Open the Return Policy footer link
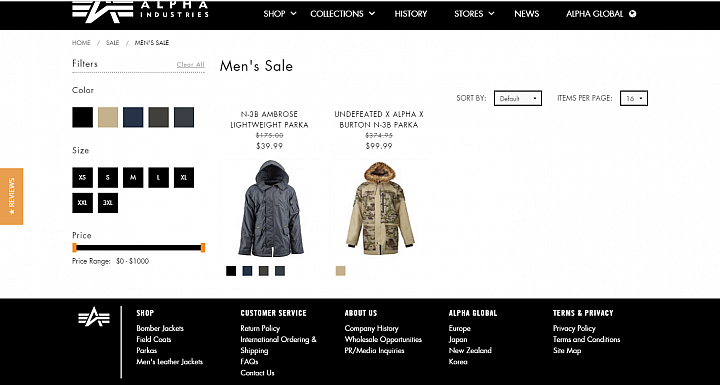This screenshot has height=385, width=720. tap(260, 328)
